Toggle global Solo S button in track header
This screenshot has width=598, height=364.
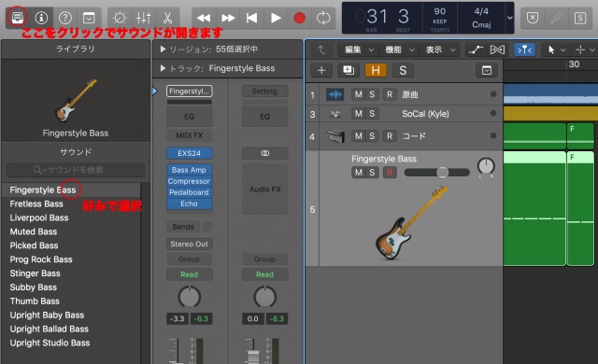click(x=403, y=70)
